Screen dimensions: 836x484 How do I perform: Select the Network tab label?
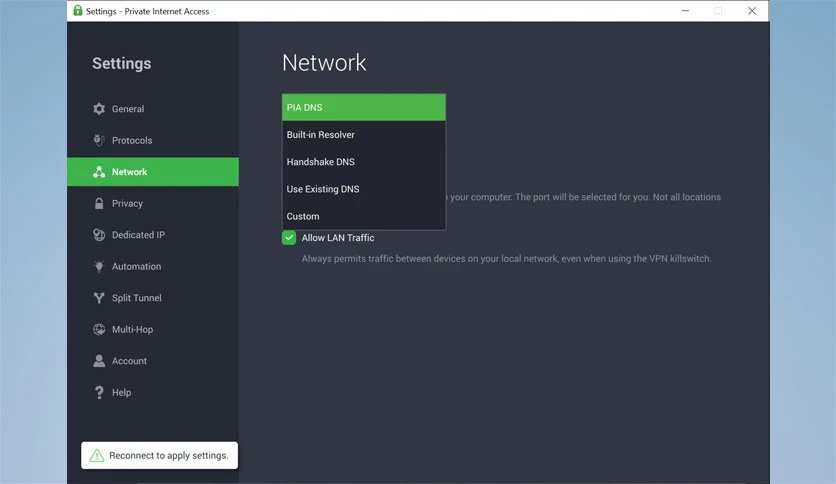[x=130, y=172]
